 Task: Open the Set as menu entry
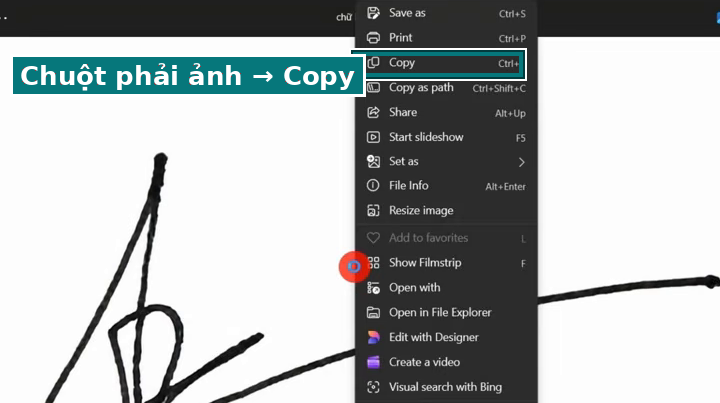pyautogui.click(x=446, y=161)
